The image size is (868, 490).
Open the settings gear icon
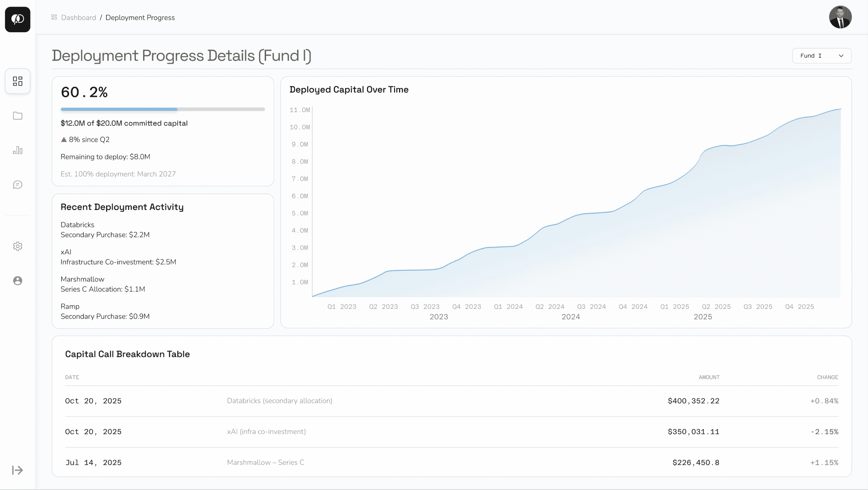[x=18, y=246]
